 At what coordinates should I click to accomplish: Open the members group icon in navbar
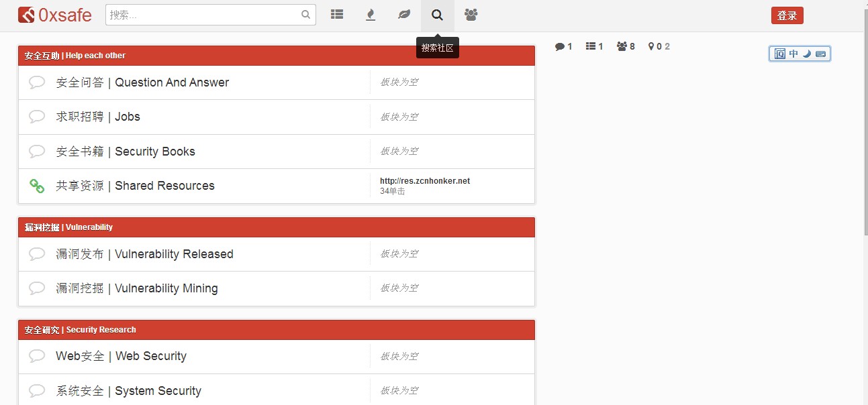click(471, 15)
